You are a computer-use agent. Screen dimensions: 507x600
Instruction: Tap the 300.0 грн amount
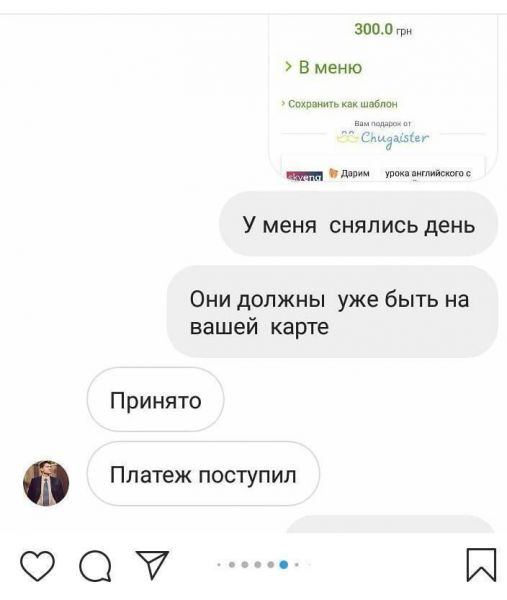click(383, 29)
